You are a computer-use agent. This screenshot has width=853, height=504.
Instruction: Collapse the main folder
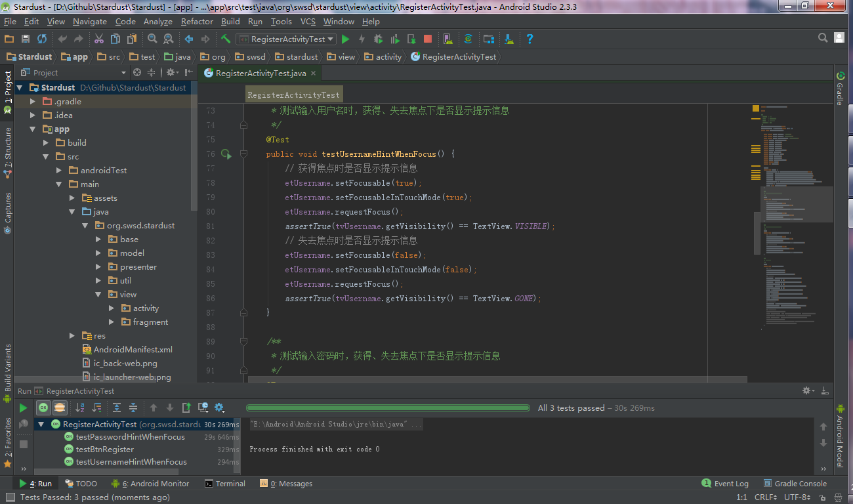[59, 184]
